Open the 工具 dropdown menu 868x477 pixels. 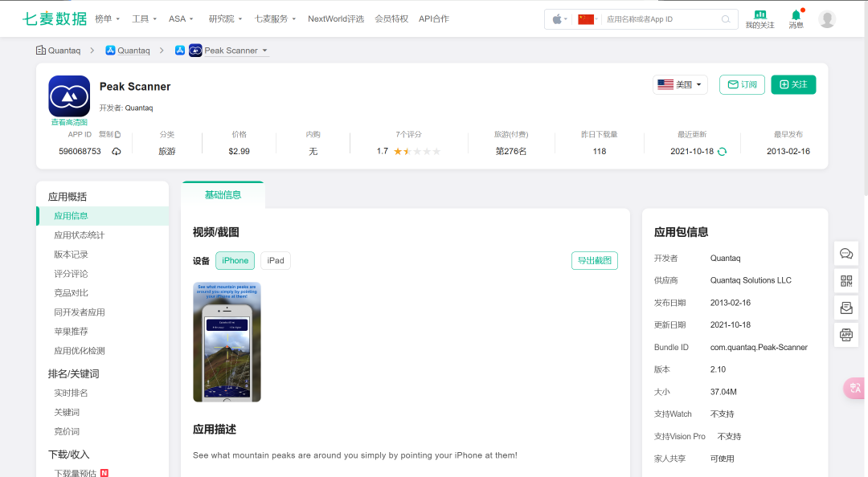coord(144,18)
